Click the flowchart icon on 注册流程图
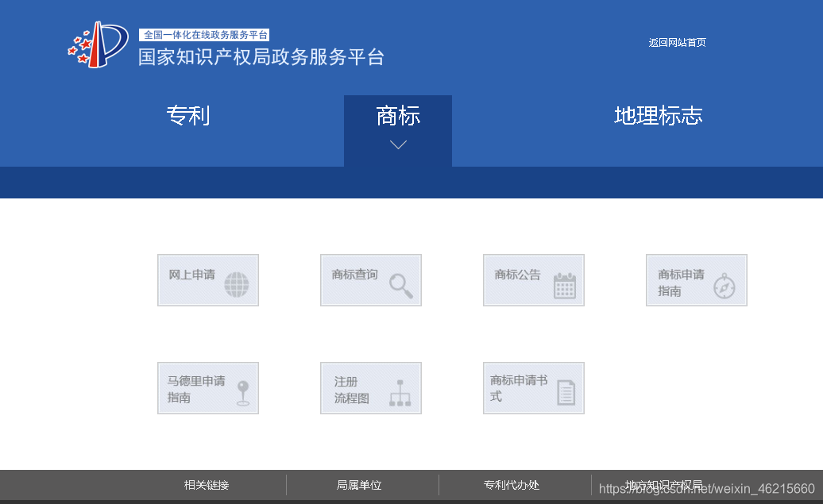The image size is (823, 504). 400,393
